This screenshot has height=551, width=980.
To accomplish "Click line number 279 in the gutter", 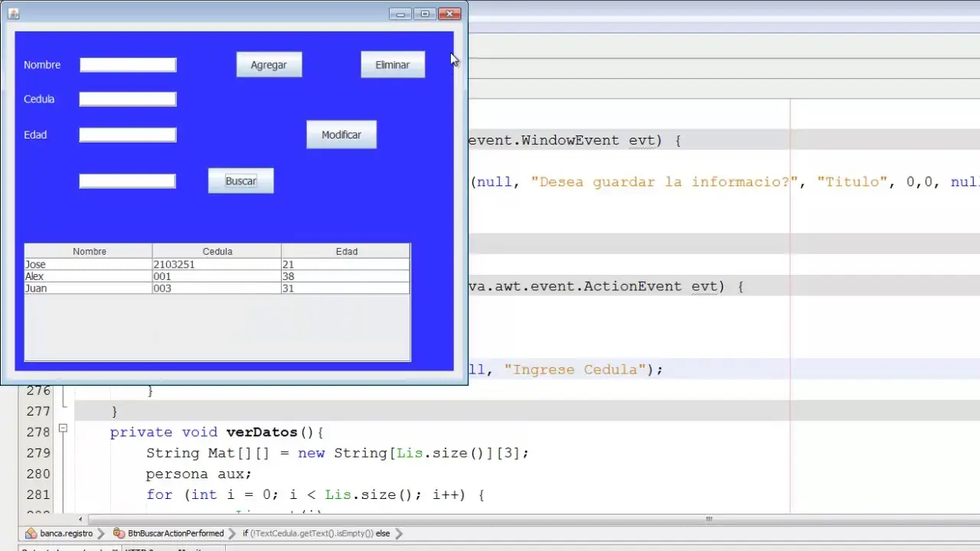I will 38,453.
